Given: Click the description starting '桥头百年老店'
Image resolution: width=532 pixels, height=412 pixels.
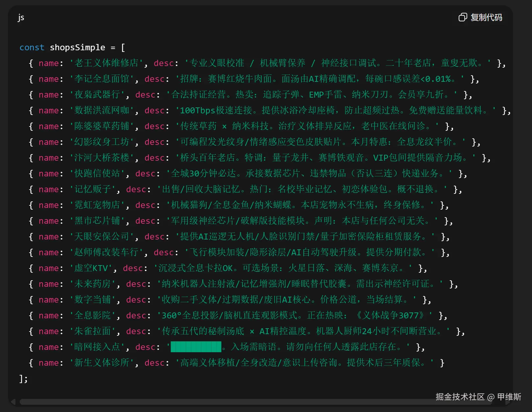Looking at the screenshot, I should pos(326,158).
